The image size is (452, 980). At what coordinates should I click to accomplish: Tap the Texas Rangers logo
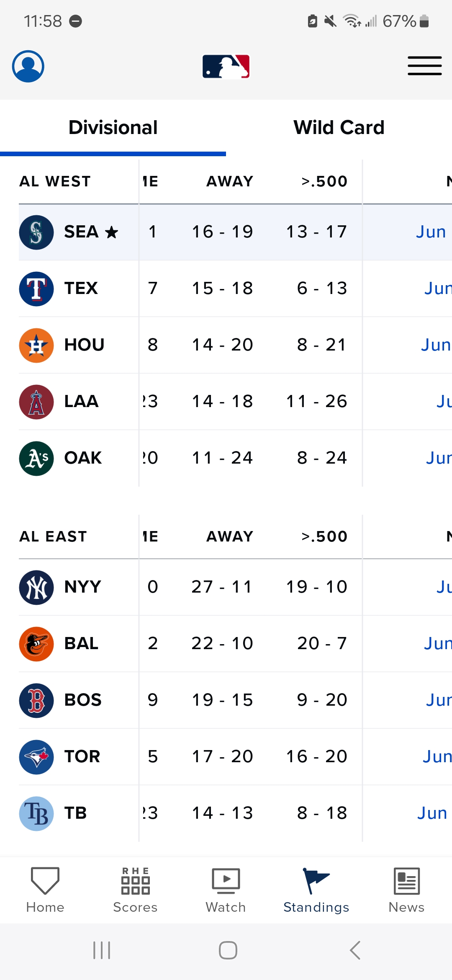(x=36, y=289)
